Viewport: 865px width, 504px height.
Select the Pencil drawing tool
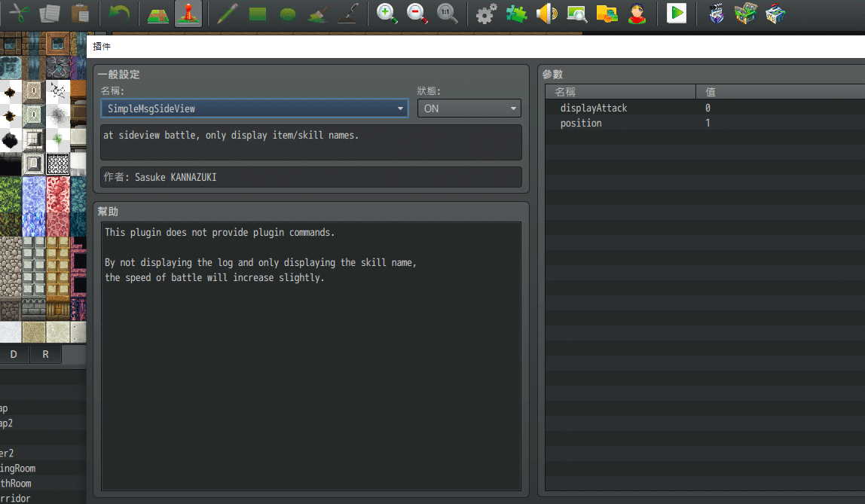pyautogui.click(x=228, y=14)
